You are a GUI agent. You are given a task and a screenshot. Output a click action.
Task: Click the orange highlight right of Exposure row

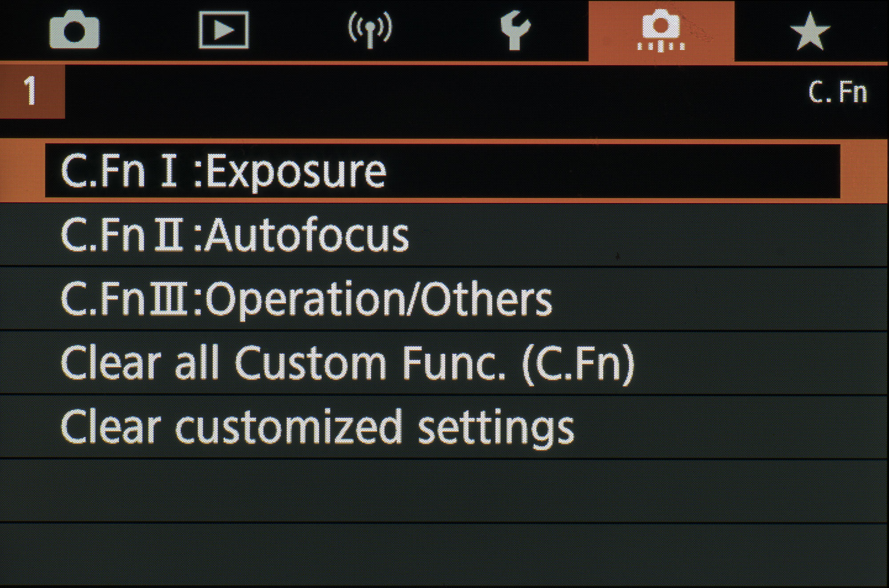tap(864, 172)
